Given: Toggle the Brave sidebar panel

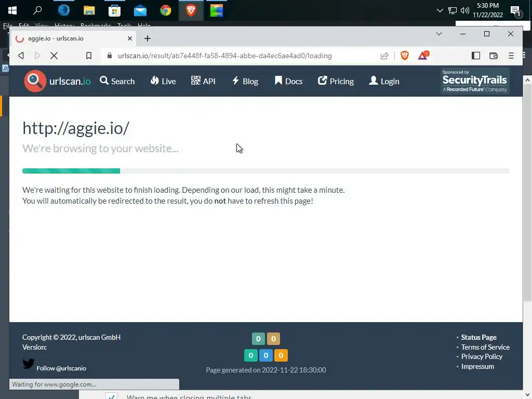Looking at the screenshot, I should (x=476, y=56).
